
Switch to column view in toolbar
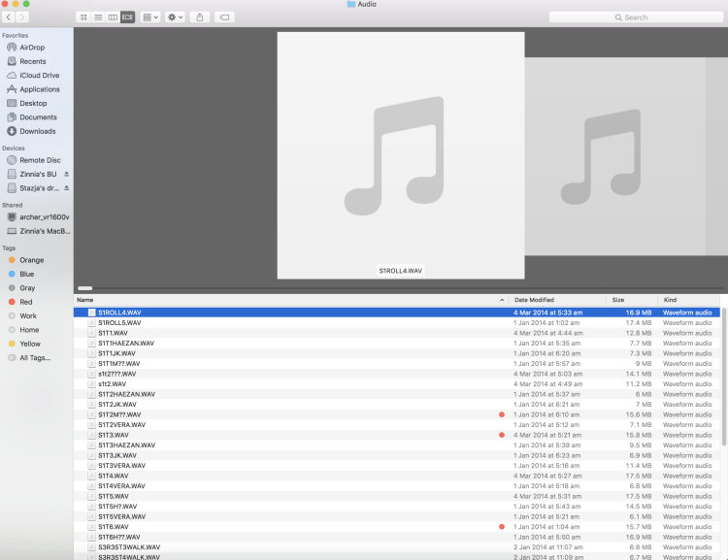pyautogui.click(x=113, y=17)
